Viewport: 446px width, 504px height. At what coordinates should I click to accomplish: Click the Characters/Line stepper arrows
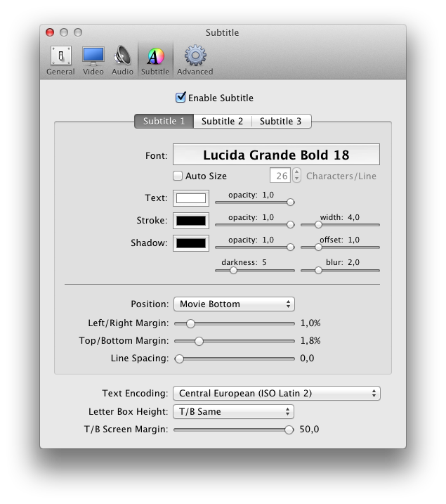point(296,176)
